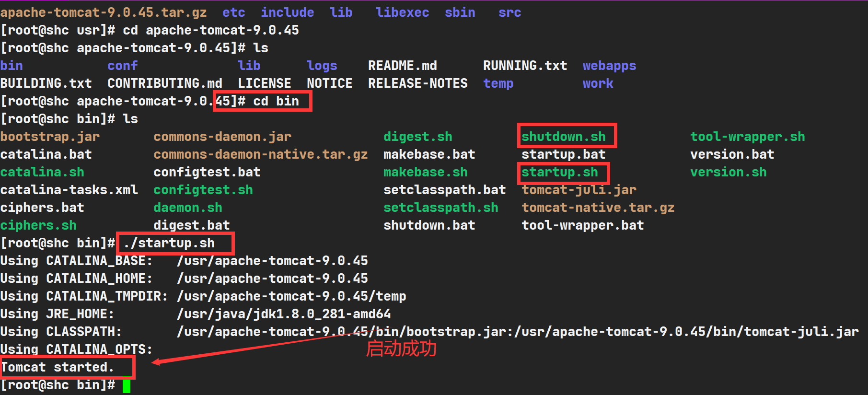Click the green terminal cursor block
The width and height of the screenshot is (868, 395).
coord(127,386)
